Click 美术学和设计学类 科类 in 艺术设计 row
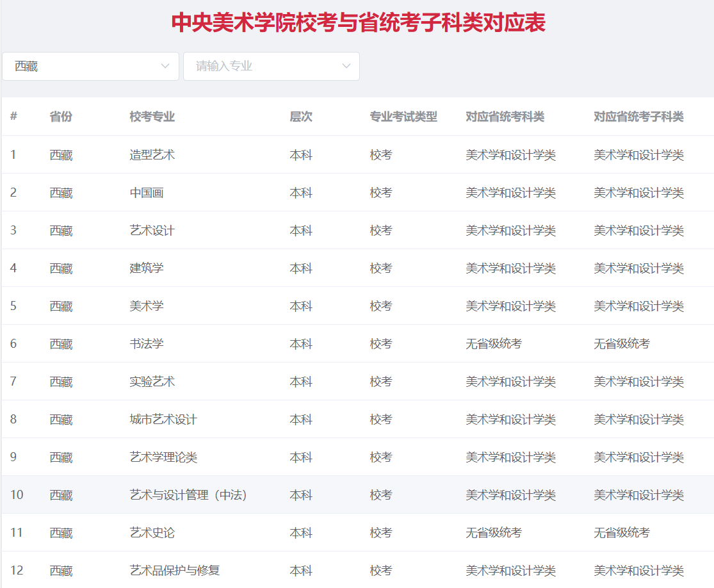 511,231
